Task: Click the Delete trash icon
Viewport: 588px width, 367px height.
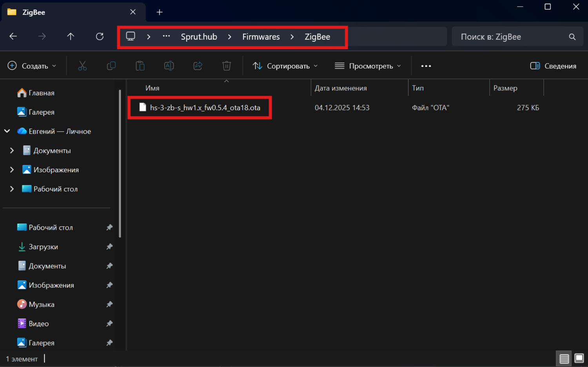Action: [227, 66]
